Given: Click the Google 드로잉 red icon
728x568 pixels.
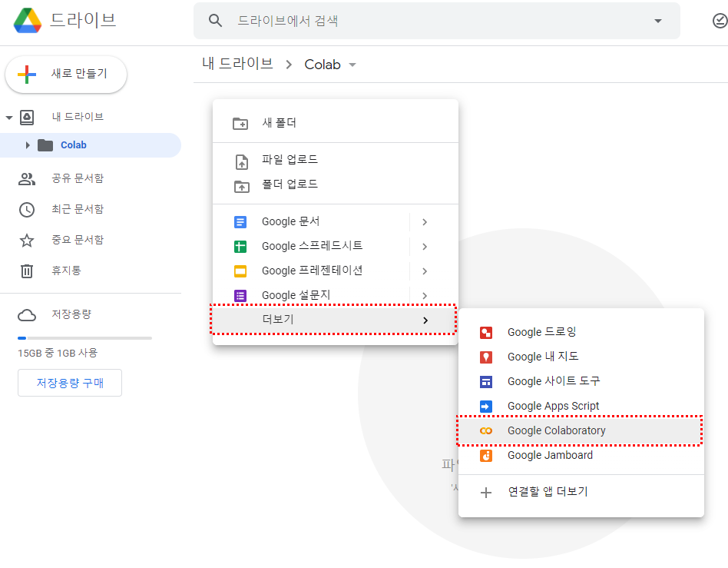Looking at the screenshot, I should [485, 333].
